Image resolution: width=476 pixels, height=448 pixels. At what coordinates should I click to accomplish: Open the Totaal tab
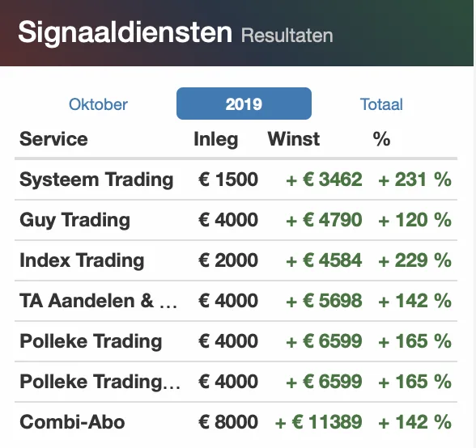click(x=381, y=104)
